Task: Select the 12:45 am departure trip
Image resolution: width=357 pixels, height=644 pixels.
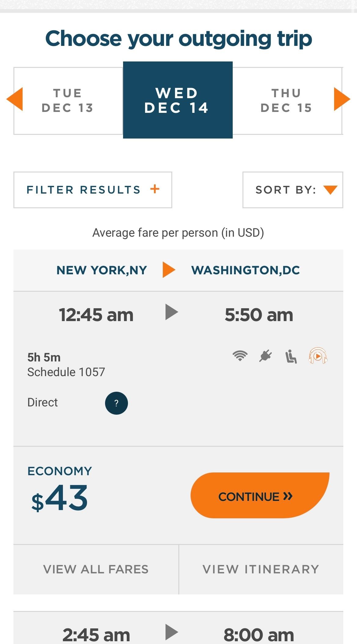Action: pos(96,315)
